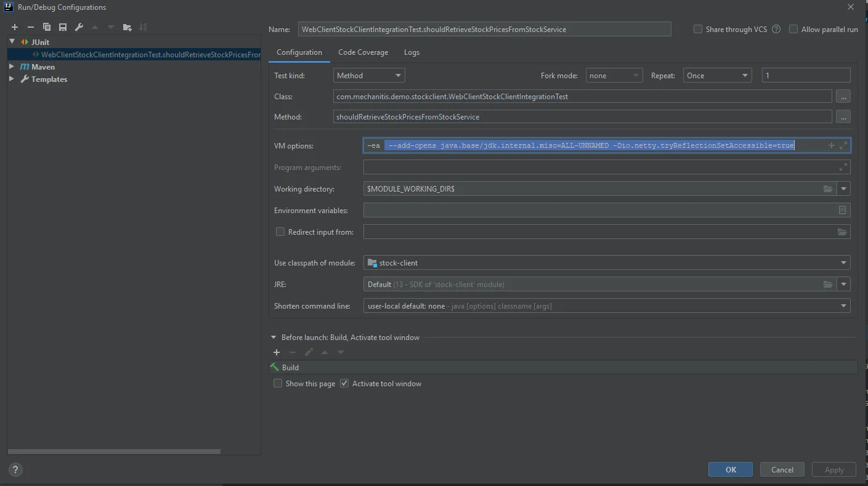
Task: Collapse the Before launch section
Action: (x=274, y=338)
